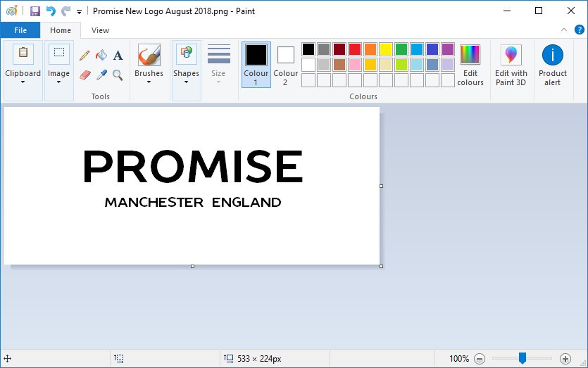The width and height of the screenshot is (588, 368).
Task: Click the zoom slider thumb
Action: tap(522, 358)
